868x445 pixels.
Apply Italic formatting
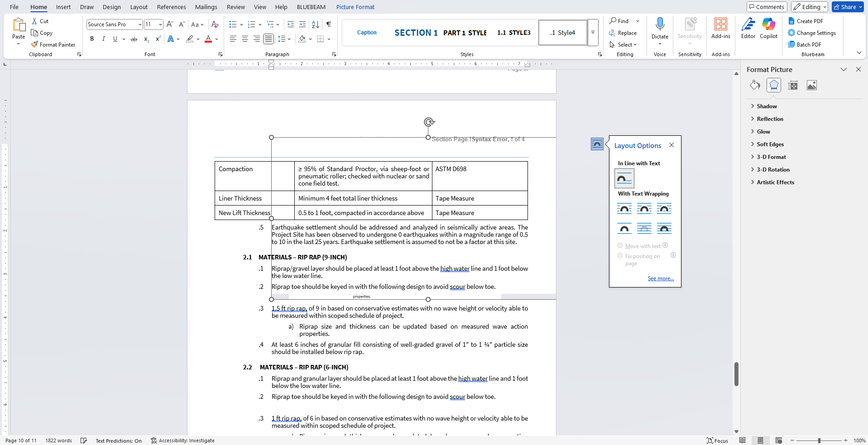click(x=104, y=39)
